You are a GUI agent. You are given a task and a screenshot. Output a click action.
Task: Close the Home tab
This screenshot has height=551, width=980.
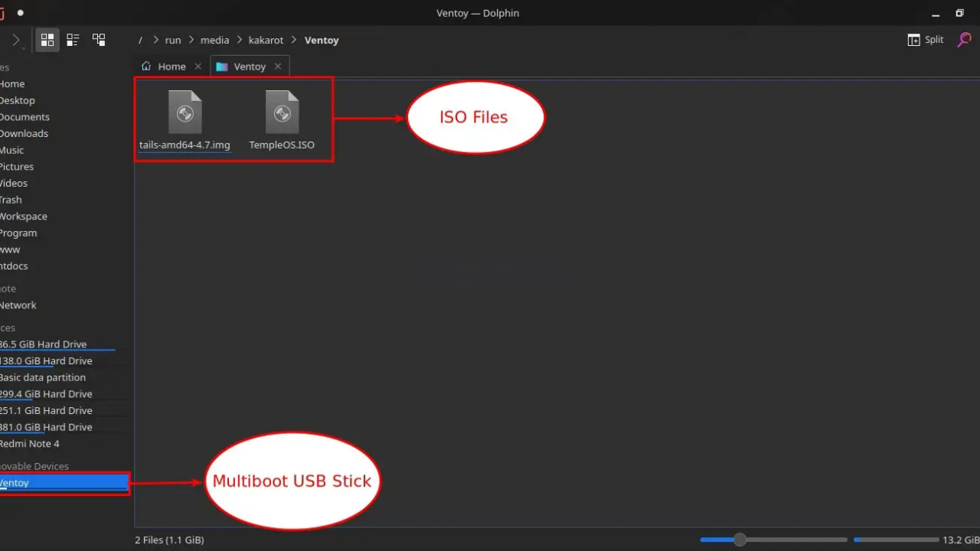[x=198, y=67]
